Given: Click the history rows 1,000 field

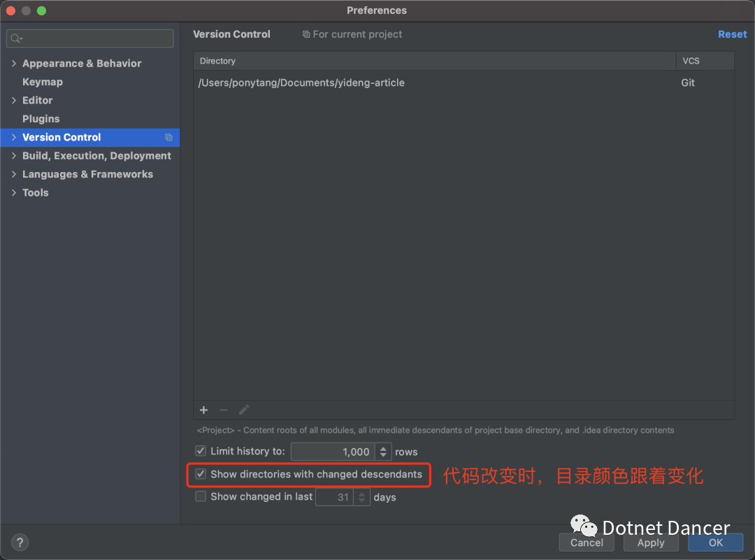Looking at the screenshot, I should [333, 452].
